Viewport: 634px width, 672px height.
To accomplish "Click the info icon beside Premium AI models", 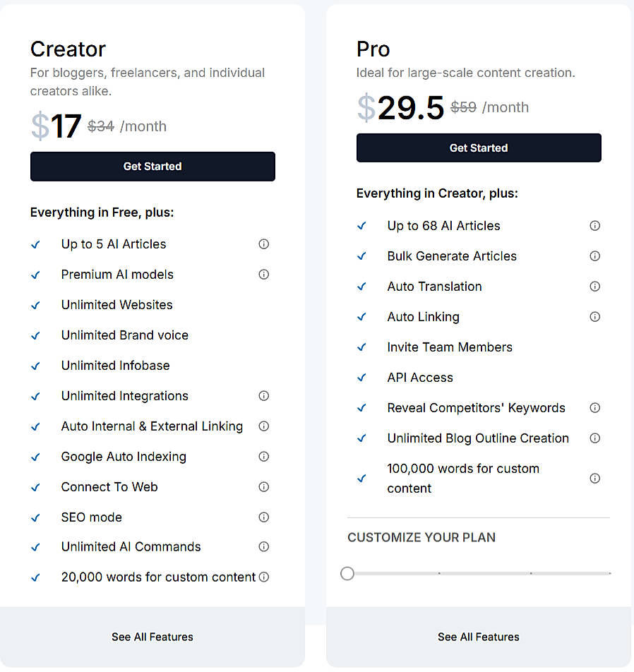I will (263, 274).
